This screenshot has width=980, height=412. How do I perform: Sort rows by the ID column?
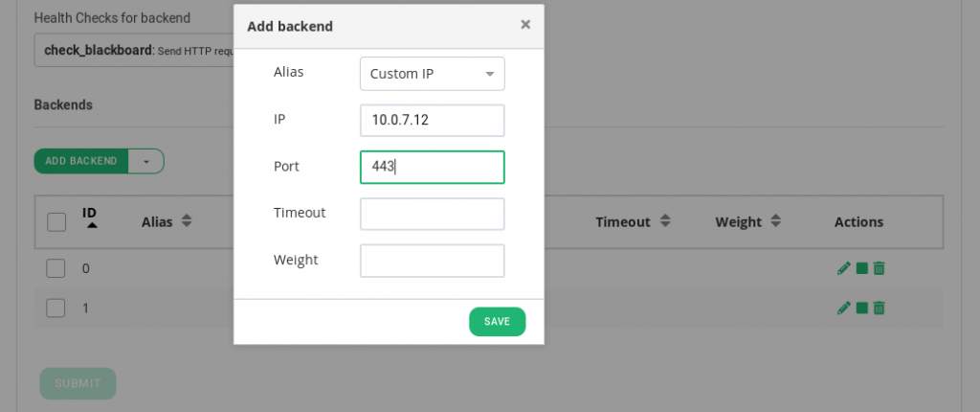coord(92,217)
